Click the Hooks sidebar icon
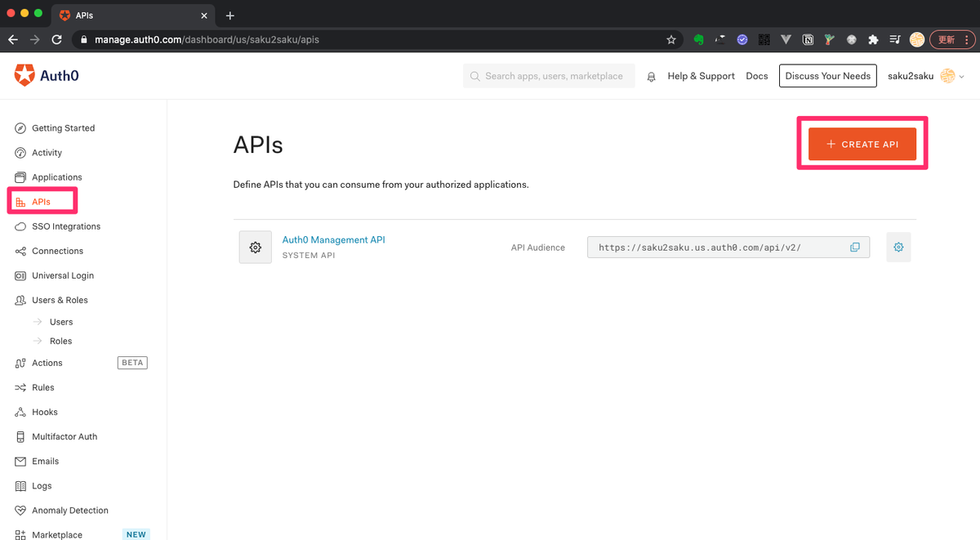The height and width of the screenshot is (540, 980). pos(20,412)
